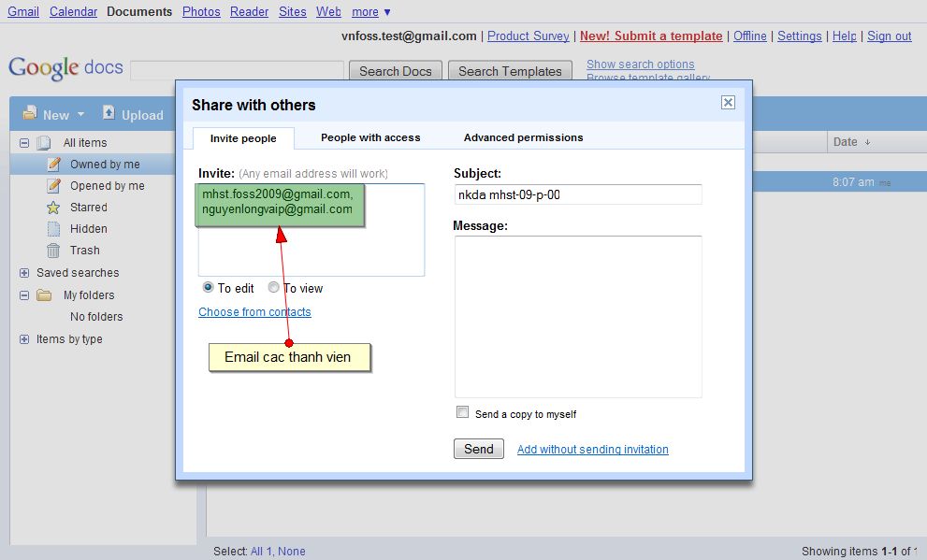Screen dimensions: 927x560
Task: Click the Send button
Action: tap(479, 449)
